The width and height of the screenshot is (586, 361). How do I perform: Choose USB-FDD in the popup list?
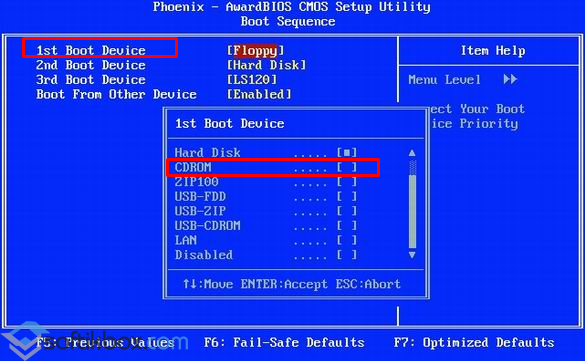[x=265, y=196]
